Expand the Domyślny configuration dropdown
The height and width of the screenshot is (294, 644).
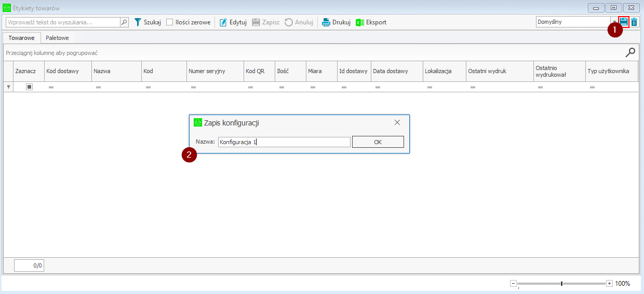pyautogui.click(x=614, y=22)
